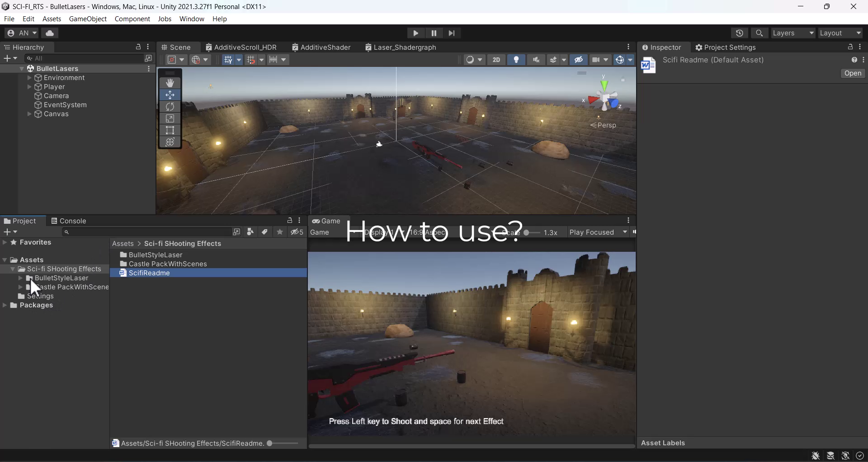The height and width of the screenshot is (462, 868).
Task: Click the Open button in Inspector
Action: pos(853,73)
